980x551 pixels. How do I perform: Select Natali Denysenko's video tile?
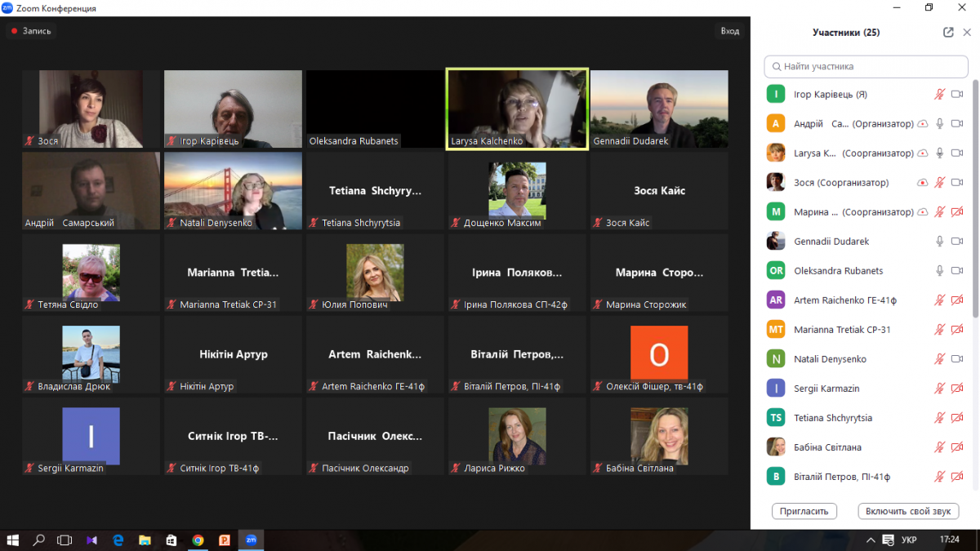[x=233, y=190]
